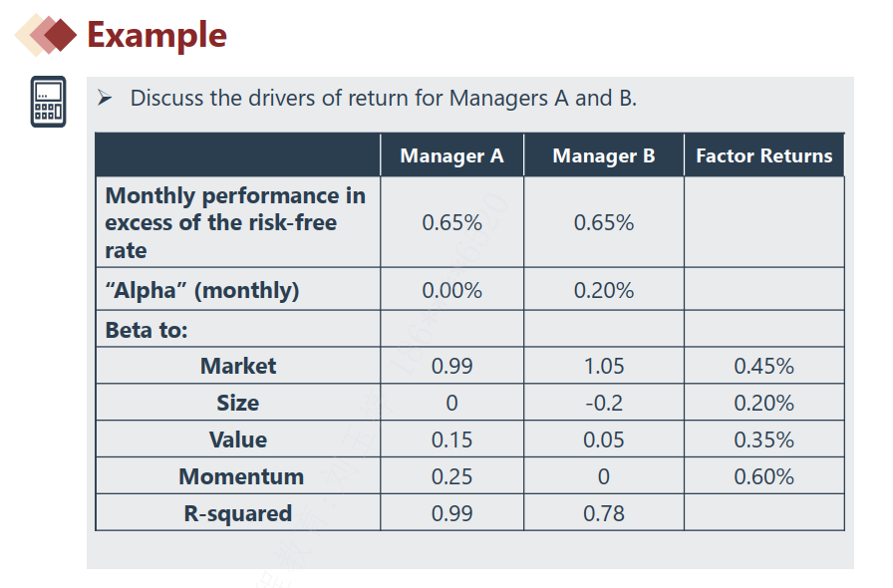
Task: Click the arrow bullet before 'Discuss'
Action: 106,98
